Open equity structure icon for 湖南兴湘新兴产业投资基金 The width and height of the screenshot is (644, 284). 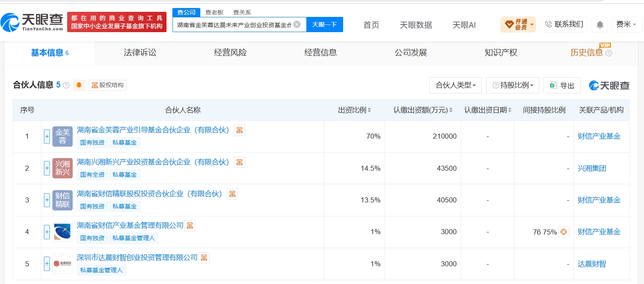(x=240, y=162)
